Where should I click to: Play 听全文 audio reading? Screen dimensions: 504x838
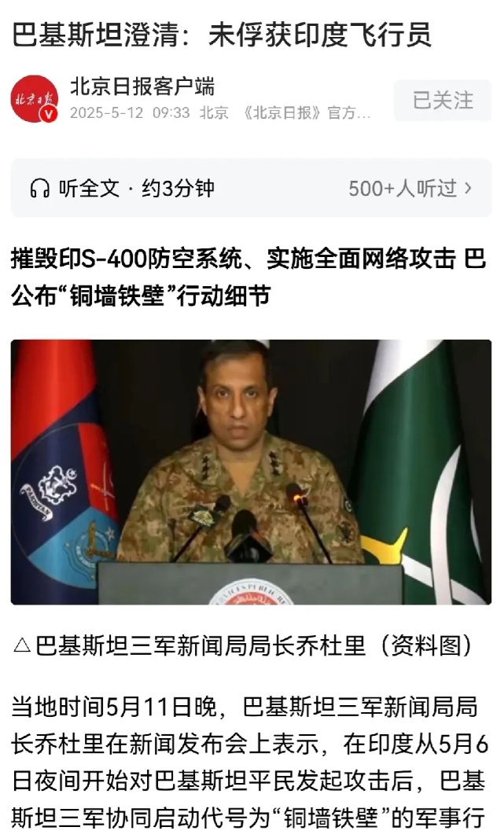tap(89, 188)
